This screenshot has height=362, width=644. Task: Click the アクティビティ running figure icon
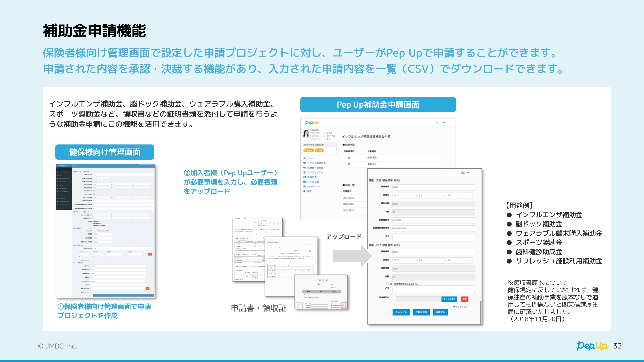pos(304,172)
